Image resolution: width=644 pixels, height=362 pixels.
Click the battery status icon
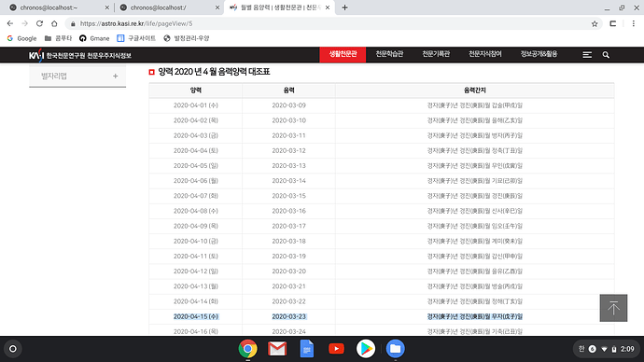coord(614,349)
